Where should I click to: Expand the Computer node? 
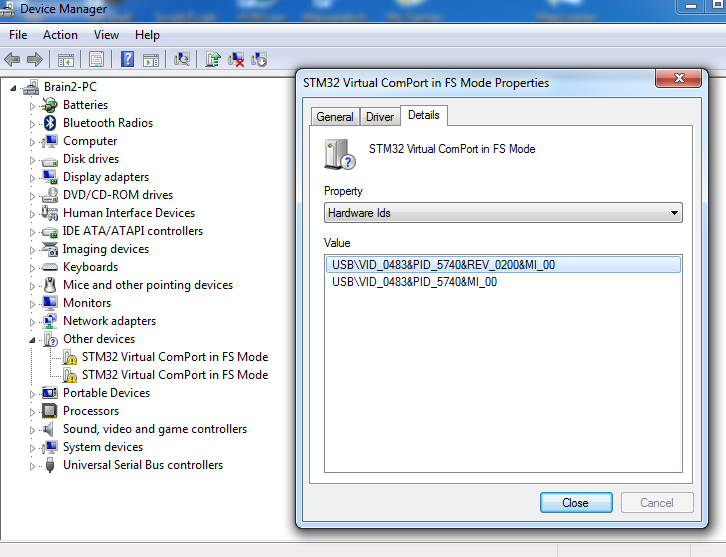point(32,142)
